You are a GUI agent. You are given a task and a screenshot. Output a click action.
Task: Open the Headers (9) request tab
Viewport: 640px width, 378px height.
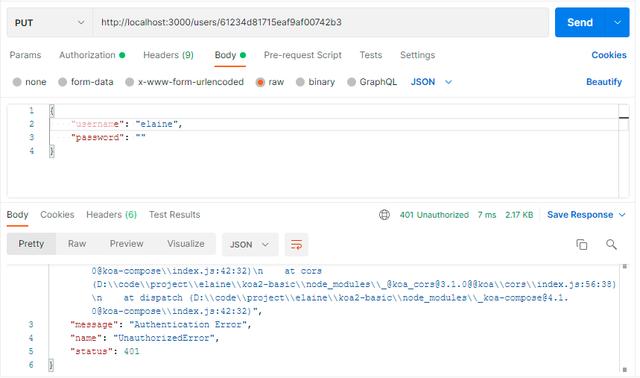[x=168, y=55]
